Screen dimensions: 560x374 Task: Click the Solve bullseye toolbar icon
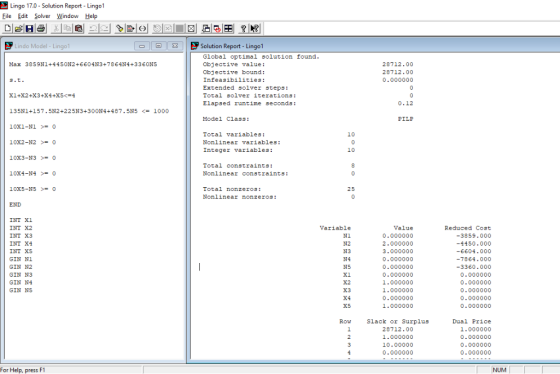click(x=157, y=29)
